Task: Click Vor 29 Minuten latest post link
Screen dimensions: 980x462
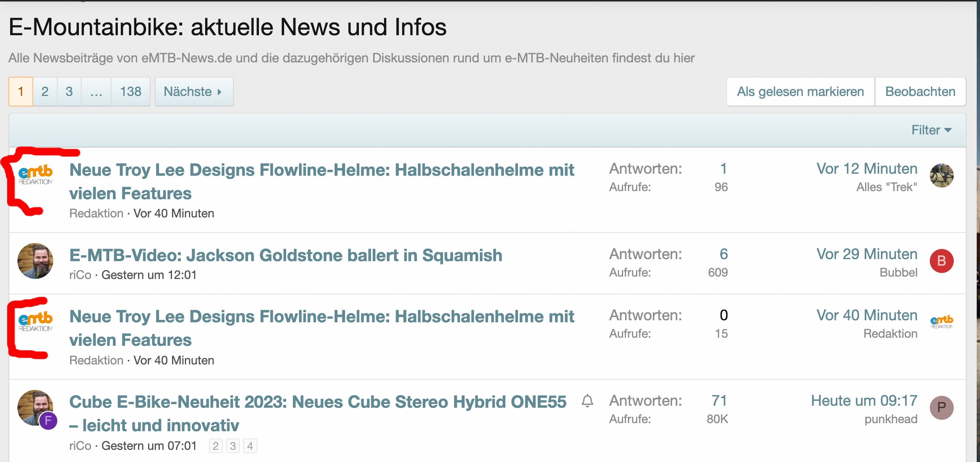Action: pos(867,254)
